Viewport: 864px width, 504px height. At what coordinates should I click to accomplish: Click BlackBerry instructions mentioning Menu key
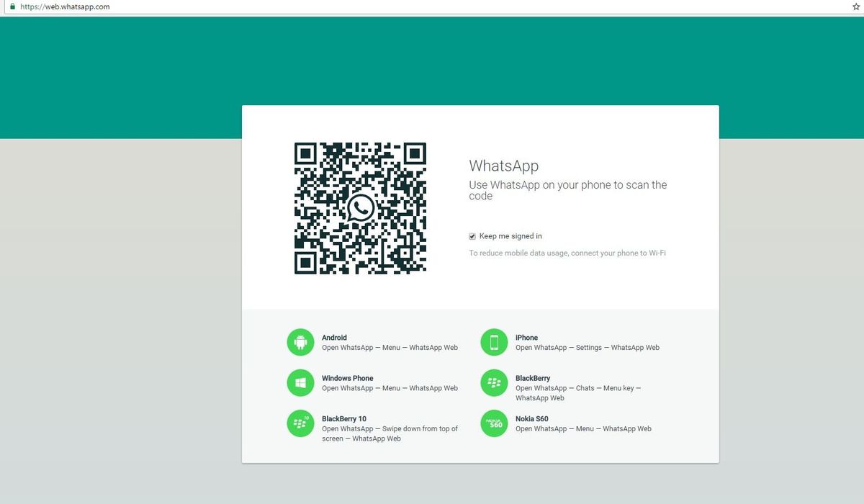[578, 393]
